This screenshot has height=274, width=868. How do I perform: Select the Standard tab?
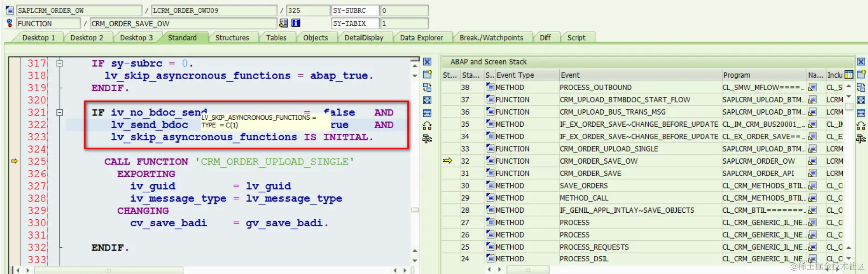coord(182,38)
